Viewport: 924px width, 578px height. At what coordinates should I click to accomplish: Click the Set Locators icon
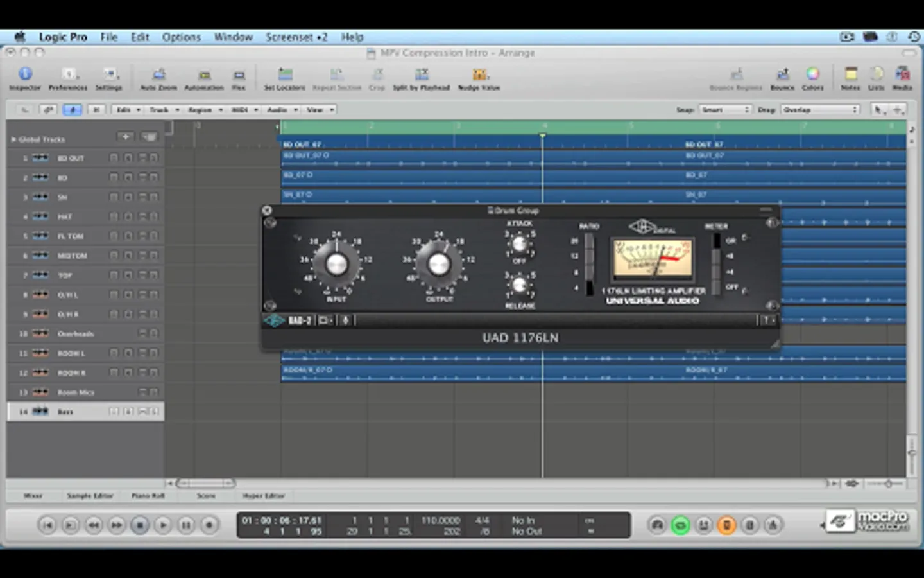pos(285,75)
